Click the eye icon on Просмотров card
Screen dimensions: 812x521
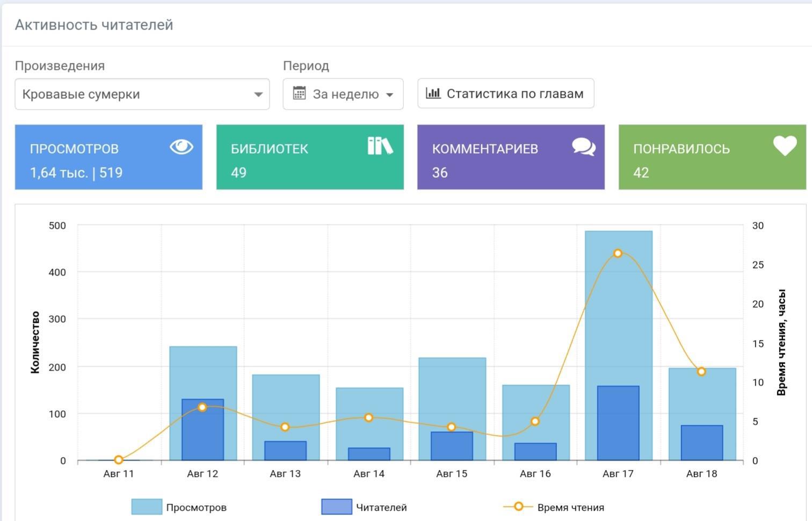[182, 147]
